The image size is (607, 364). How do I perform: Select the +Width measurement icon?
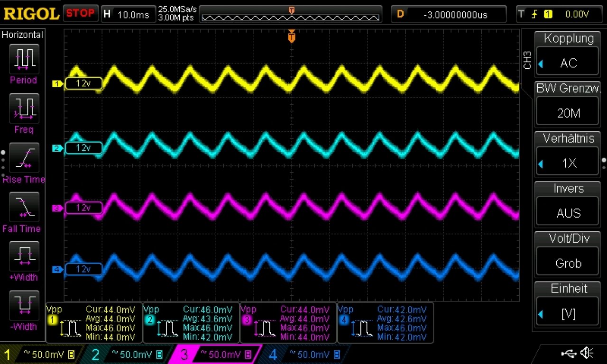[24, 256]
